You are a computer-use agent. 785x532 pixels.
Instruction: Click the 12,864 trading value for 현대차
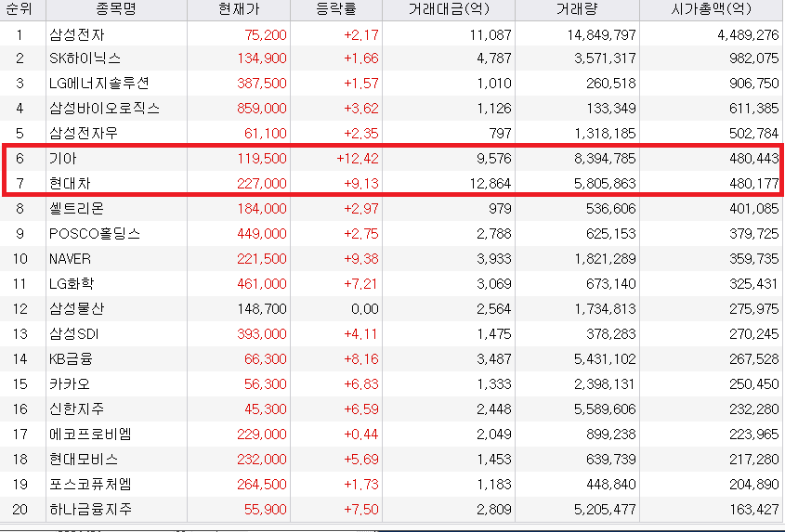(491, 184)
